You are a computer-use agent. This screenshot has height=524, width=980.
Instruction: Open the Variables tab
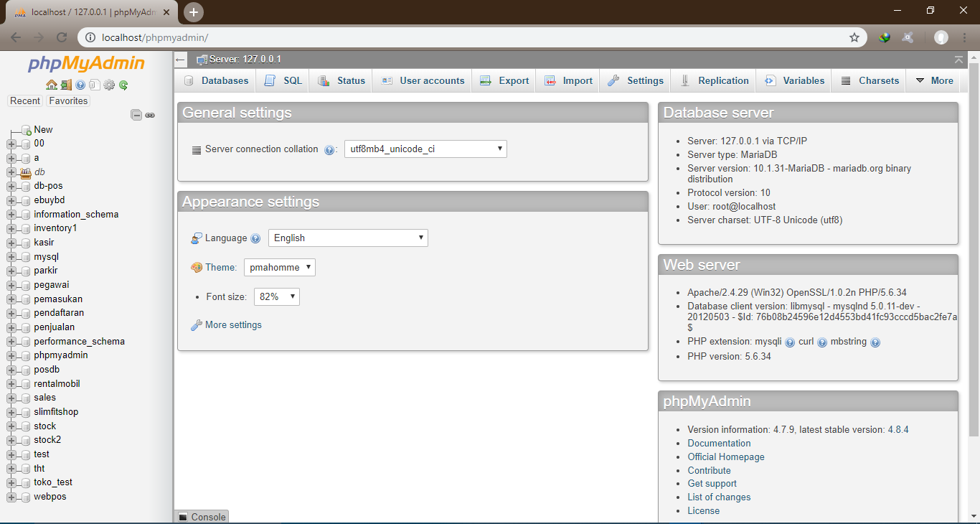(794, 80)
